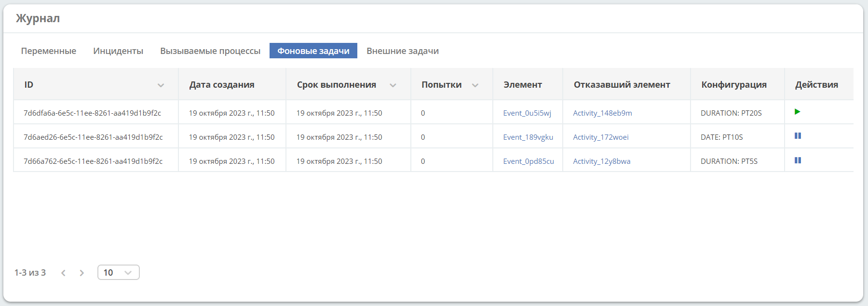The width and height of the screenshot is (868, 306).
Task: Open the Event_0pd85cu element link
Action: (529, 161)
